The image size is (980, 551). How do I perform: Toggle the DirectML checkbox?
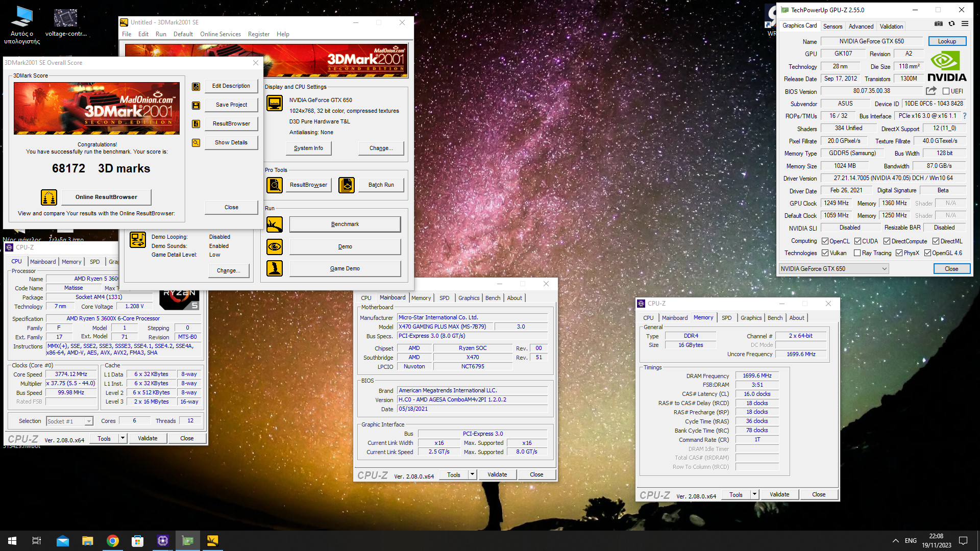[936, 241]
